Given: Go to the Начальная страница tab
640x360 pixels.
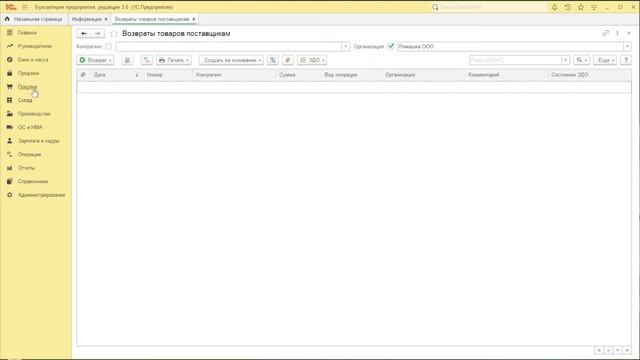Looking at the screenshot, I should (x=33, y=19).
